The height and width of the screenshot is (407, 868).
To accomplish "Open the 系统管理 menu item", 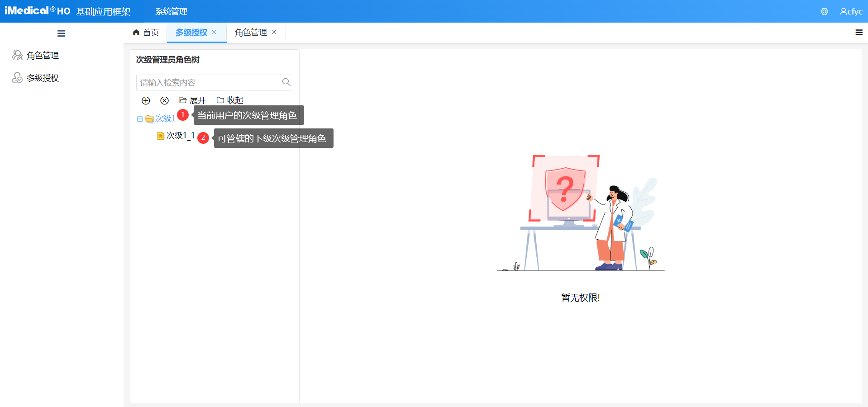I will pos(171,11).
